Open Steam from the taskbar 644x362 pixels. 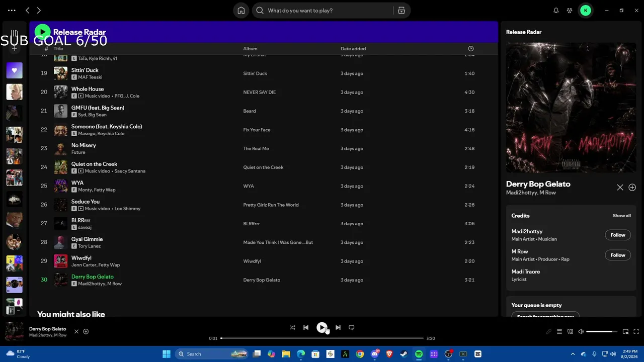[404, 354]
